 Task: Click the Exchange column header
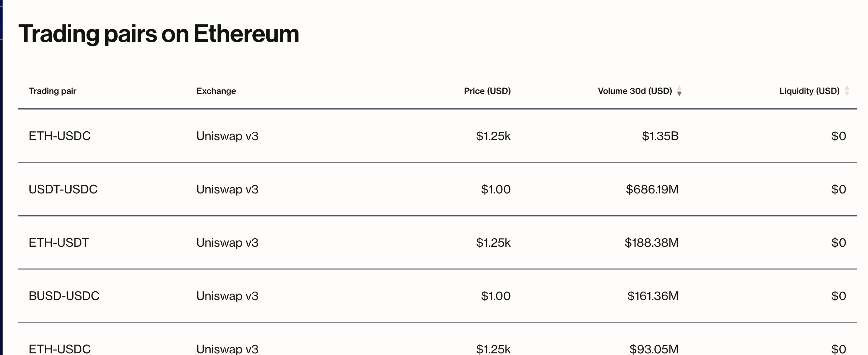[216, 91]
